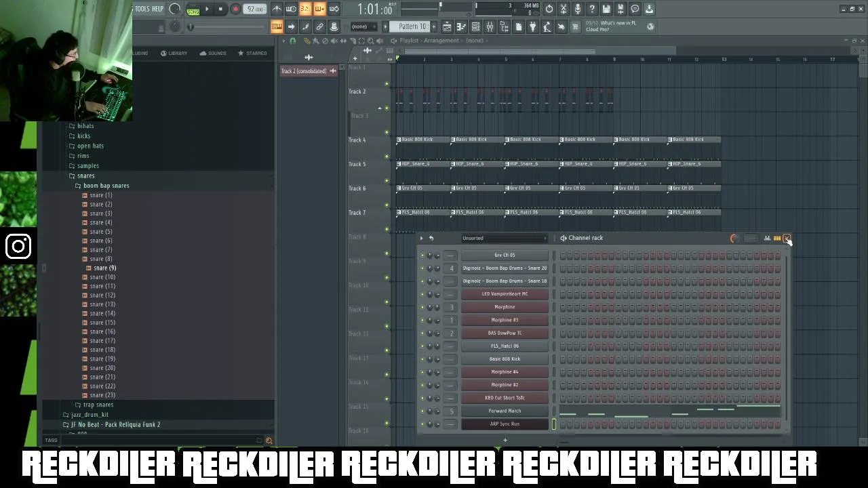The height and width of the screenshot is (488, 868).
Task: Toggle step sequencer bars view icon in channel rack
Action: pyautogui.click(x=777, y=238)
